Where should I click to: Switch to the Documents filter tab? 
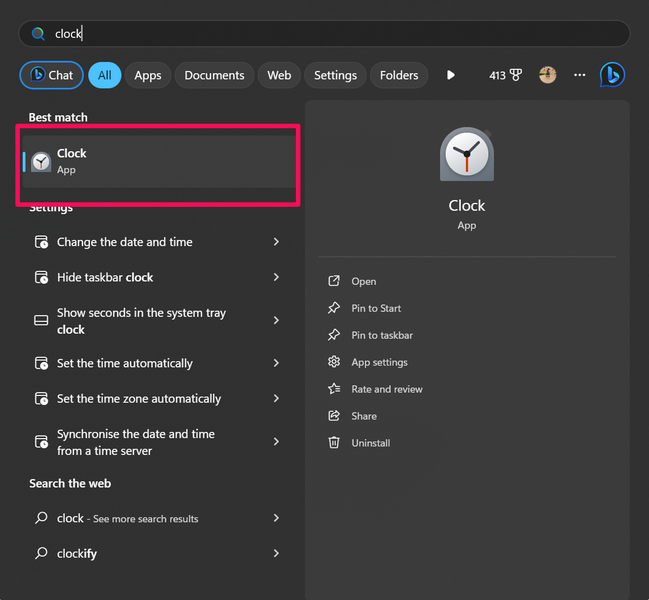[x=214, y=75]
